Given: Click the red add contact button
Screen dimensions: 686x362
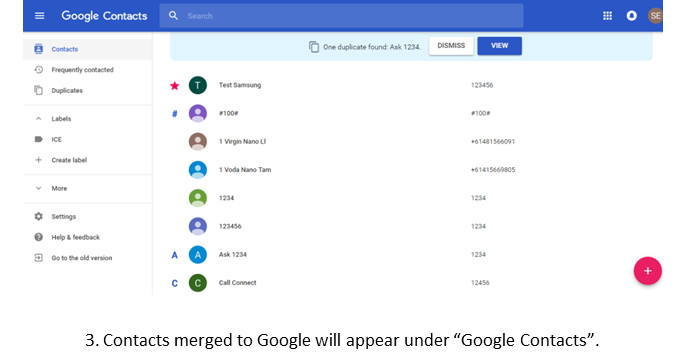Looking at the screenshot, I should coord(648,271).
